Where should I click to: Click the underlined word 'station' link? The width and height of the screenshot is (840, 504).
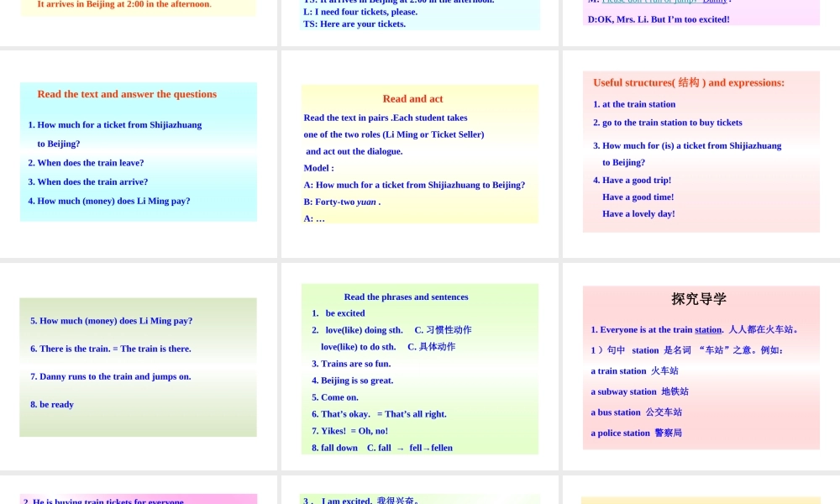[708, 330]
